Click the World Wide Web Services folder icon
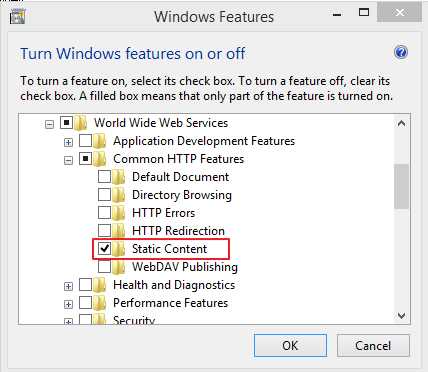 click(x=80, y=123)
